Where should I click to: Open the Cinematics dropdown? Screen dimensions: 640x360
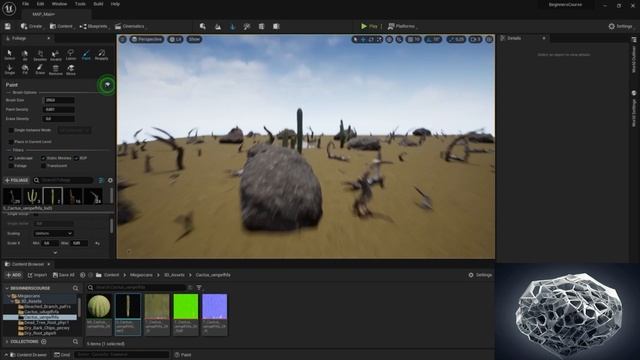click(x=130, y=26)
